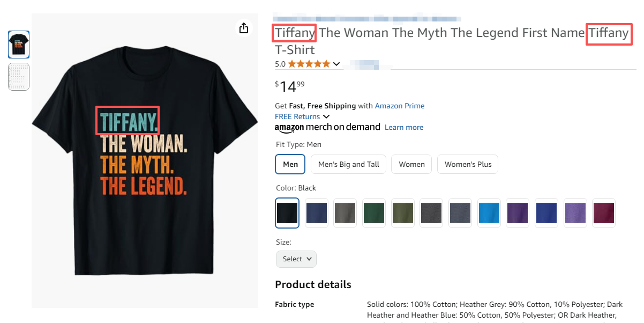Select the navy blue color swatch
The width and height of the screenshot is (644, 323).
pyautogui.click(x=316, y=213)
